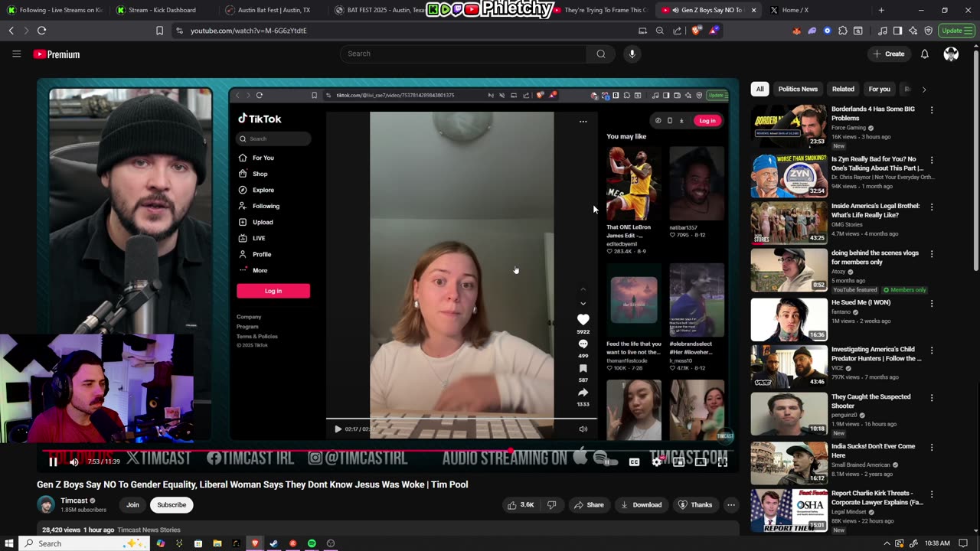Open options for India Sucks video
Screen dimensions: 980x551
(x=931, y=447)
